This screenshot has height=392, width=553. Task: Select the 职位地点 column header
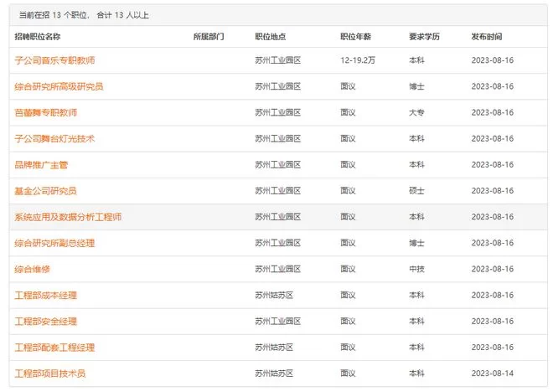(x=271, y=37)
